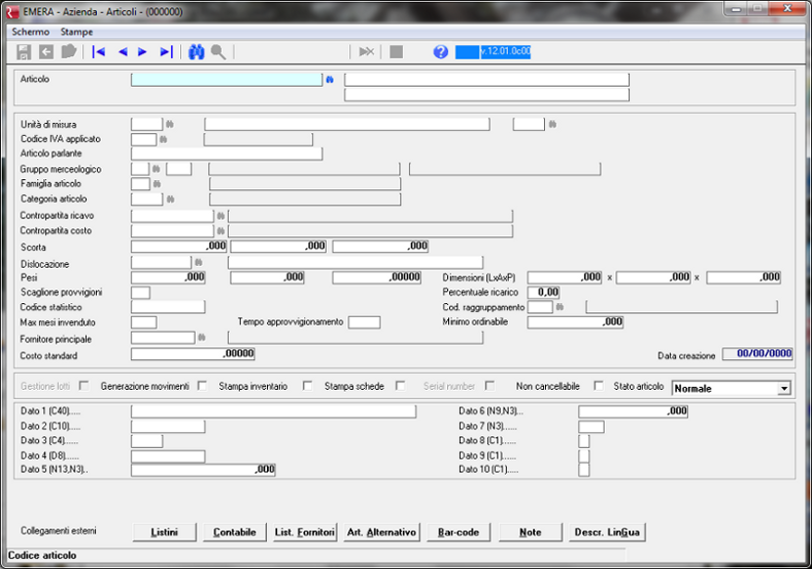
Task: Open lookup beside Categoria articolo
Action: pos(170,199)
